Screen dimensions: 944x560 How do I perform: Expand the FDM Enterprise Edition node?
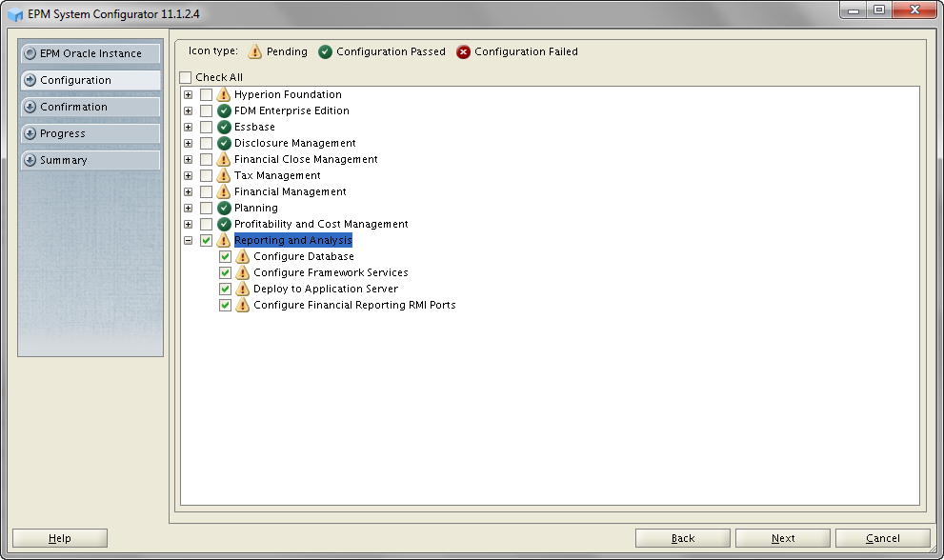coord(189,110)
